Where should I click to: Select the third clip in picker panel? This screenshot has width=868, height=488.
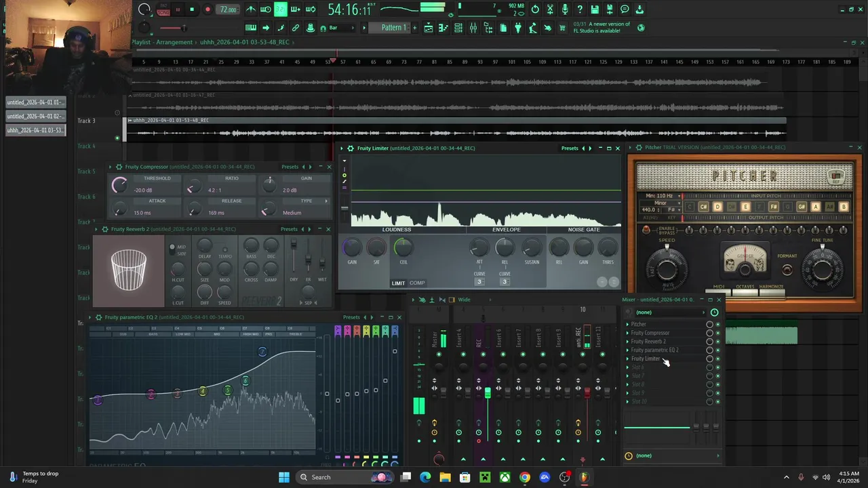[36, 130]
